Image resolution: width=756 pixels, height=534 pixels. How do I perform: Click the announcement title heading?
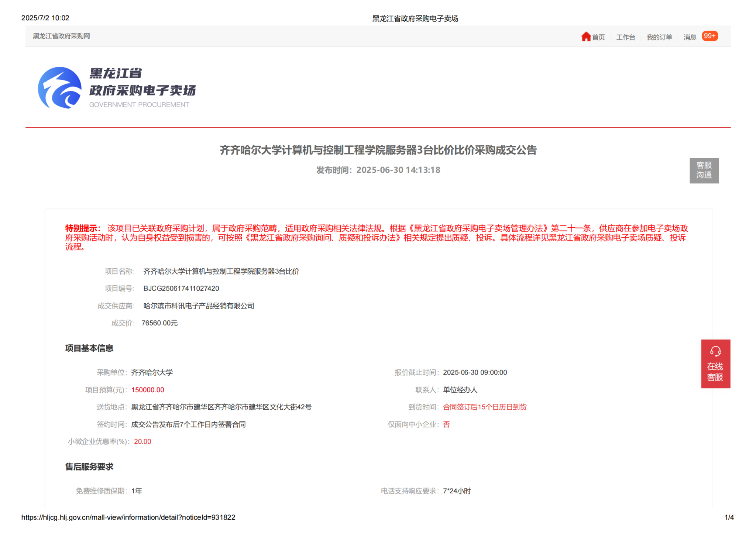(x=378, y=150)
